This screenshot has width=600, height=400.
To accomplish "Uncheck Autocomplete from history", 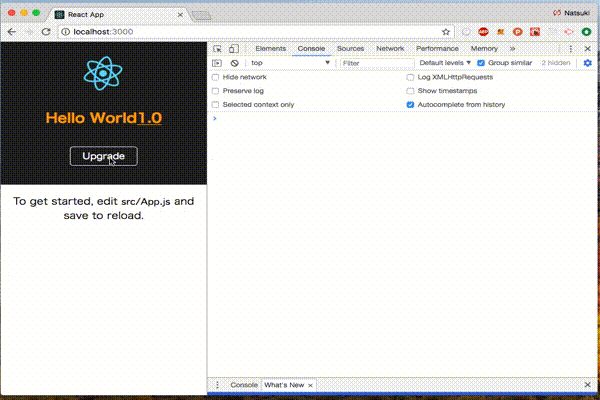I will [410, 104].
